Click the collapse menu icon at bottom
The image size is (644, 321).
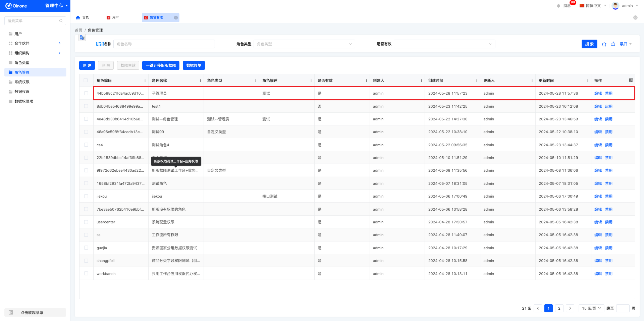[x=11, y=312]
